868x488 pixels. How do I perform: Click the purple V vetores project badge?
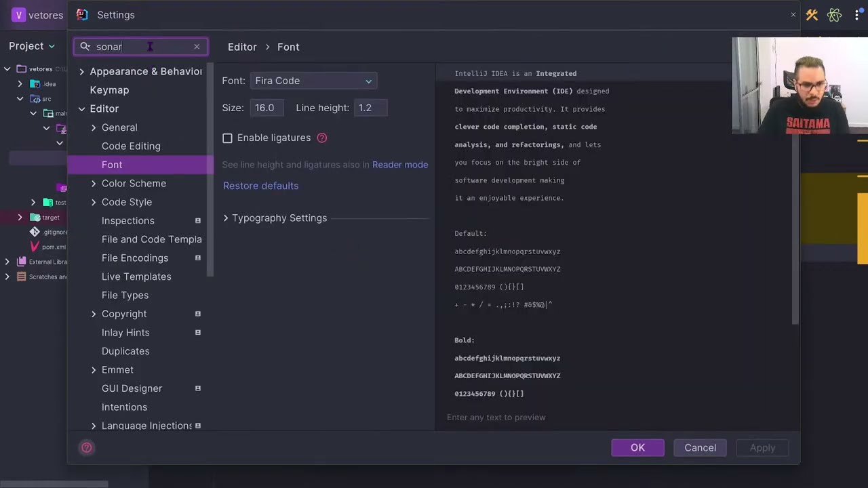18,15
